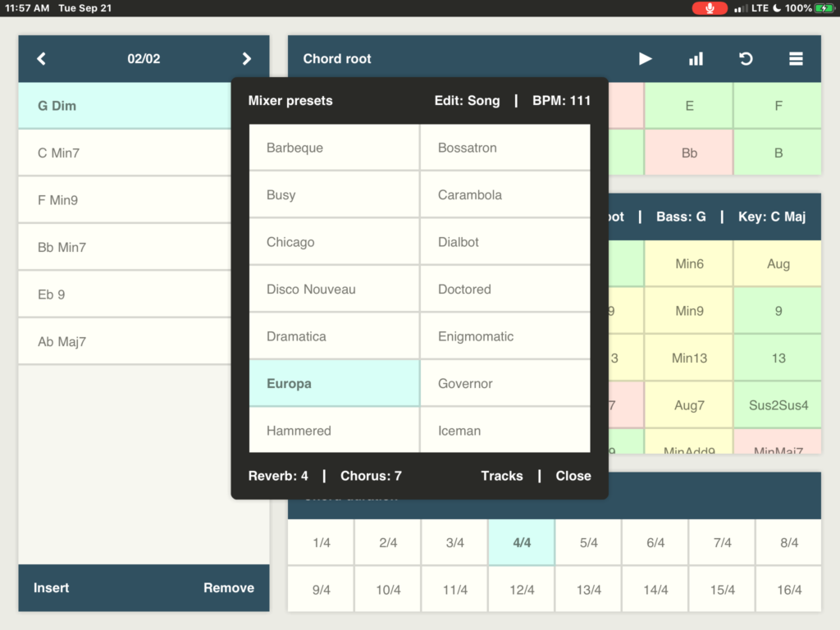
Task: Tap the red microphone recording indicator
Action: coord(710,8)
